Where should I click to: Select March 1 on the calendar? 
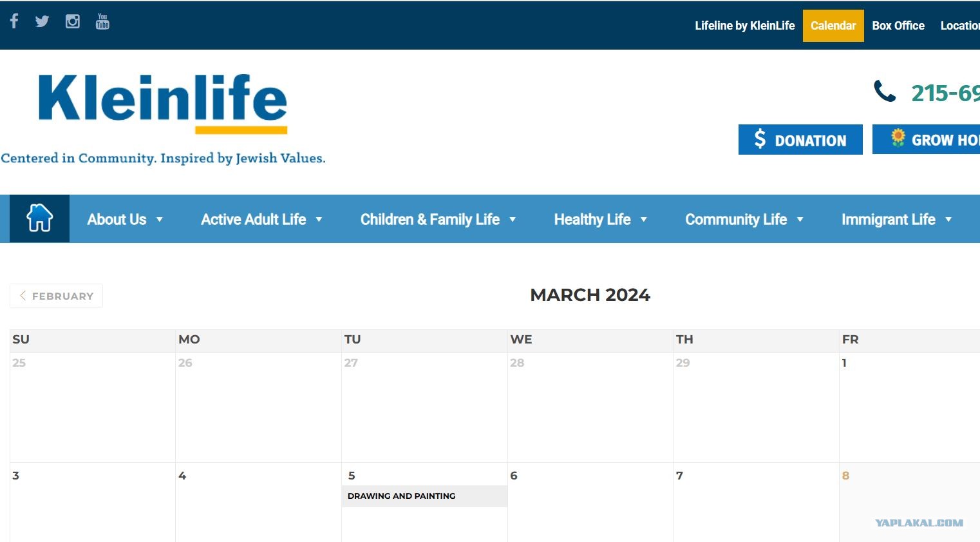point(844,363)
